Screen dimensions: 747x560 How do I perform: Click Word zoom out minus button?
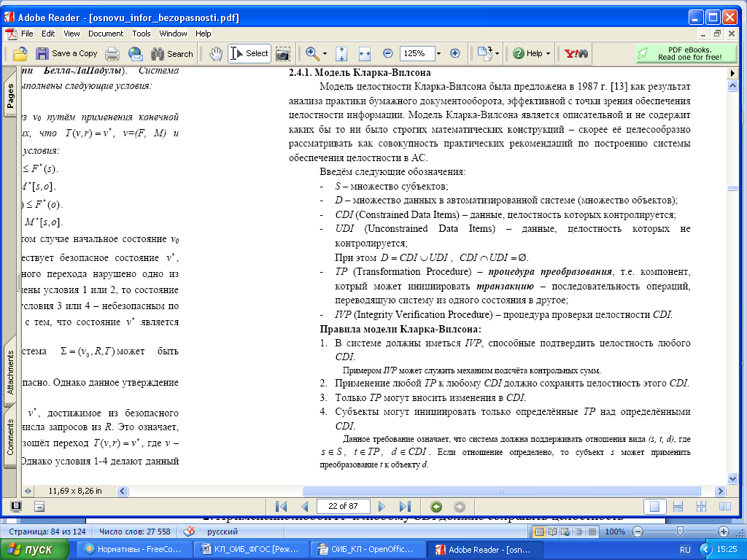coord(638,532)
